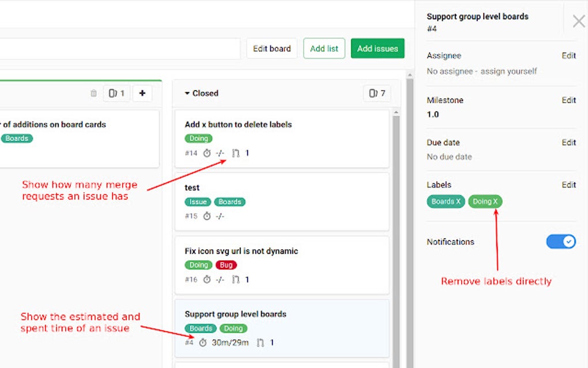Screen dimensions: 588x368
Task: Click the plus icon to add a card
Action: tap(142, 93)
